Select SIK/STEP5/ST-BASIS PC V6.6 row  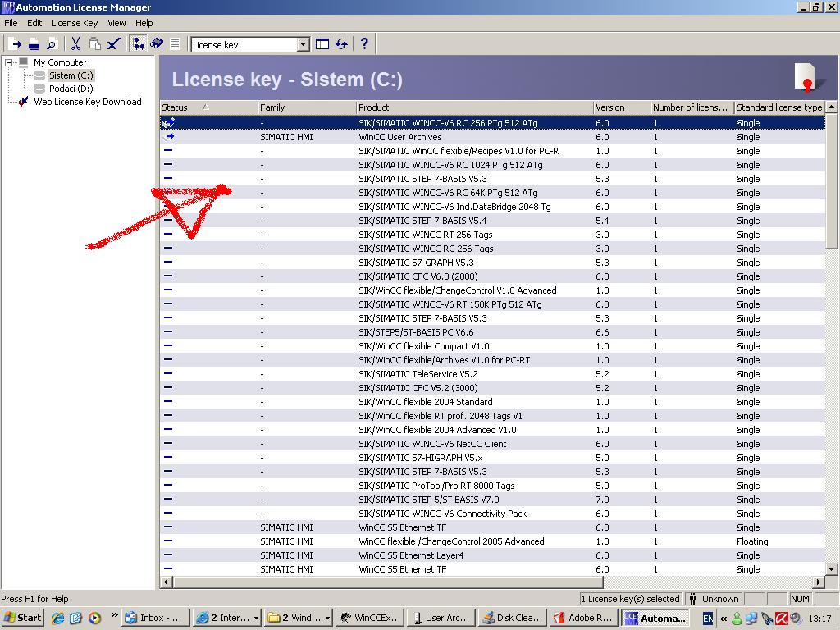click(492, 332)
